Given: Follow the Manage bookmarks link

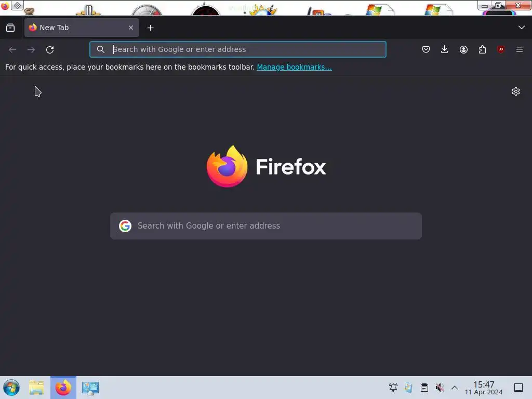Looking at the screenshot, I should tap(294, 67).
